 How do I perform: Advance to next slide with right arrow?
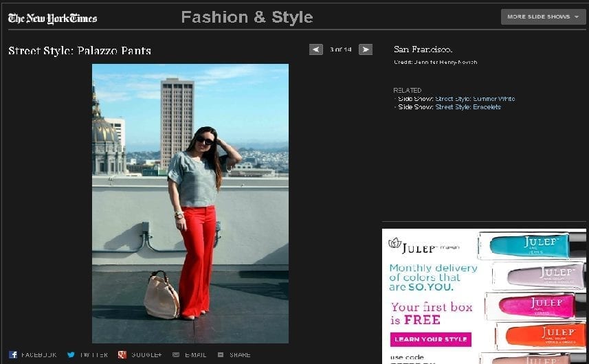[366, 49]
